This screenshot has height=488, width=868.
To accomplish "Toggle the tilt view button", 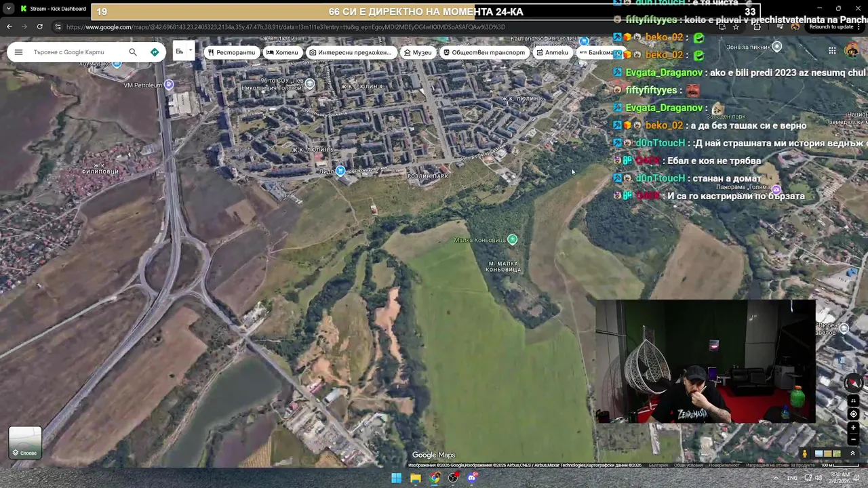I will coord(853,401).
